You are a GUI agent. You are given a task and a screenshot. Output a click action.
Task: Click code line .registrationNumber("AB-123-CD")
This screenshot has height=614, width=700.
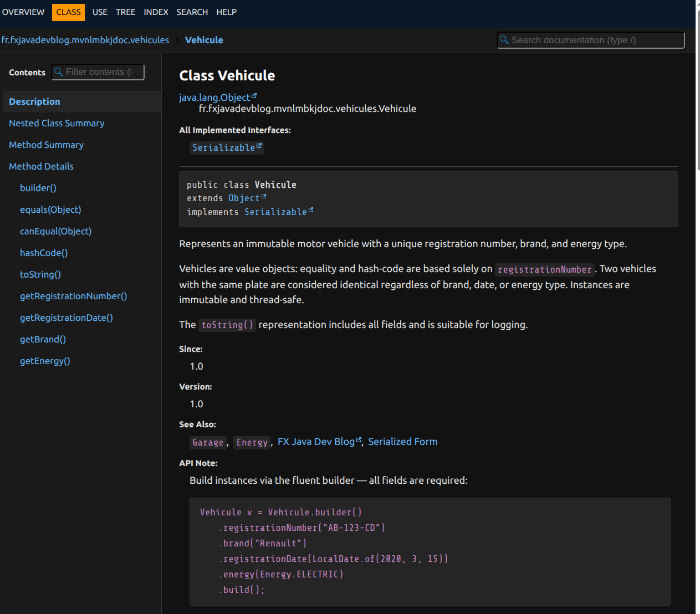(x=302, y=528)
